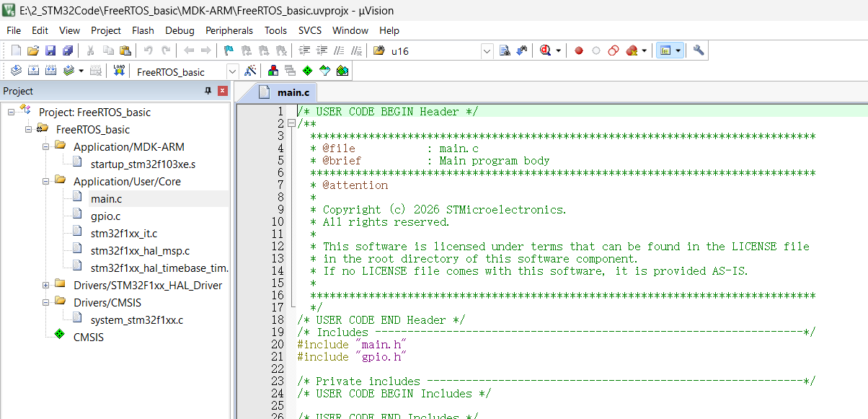Select stm32f1xx_hal_msp.c in project tree
This screenshot has width=868, height=419.
tap(140, 251)
